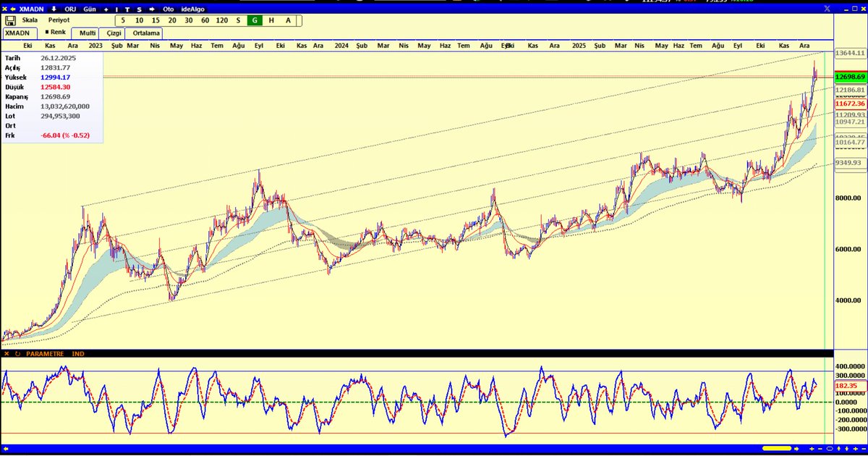The height and width of the screenshot is (456, 868).
Task: Click the 13644.11 price level label
Action: [x=851, y=53]
